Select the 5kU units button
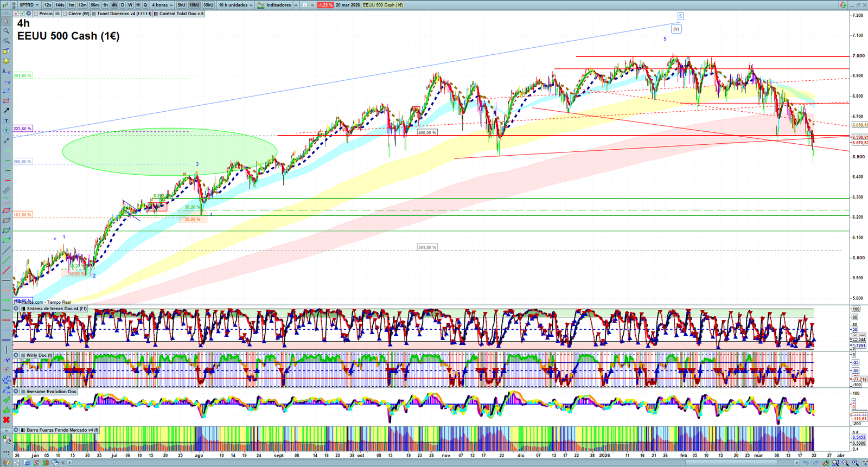 click(181, 5)
